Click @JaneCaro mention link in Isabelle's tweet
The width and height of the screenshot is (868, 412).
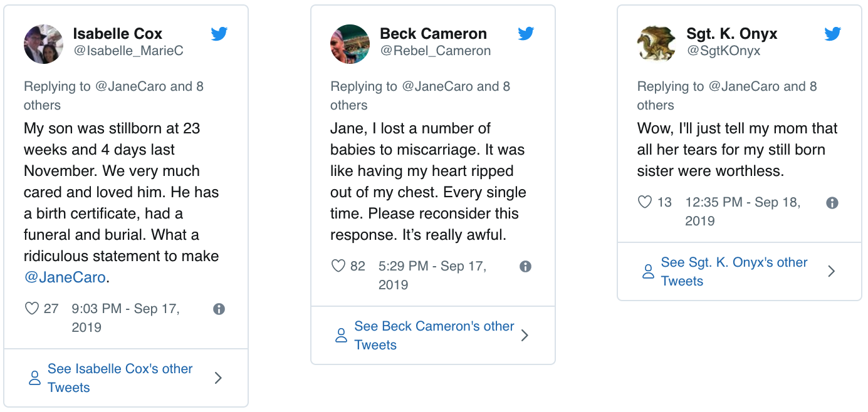[65, 277]
